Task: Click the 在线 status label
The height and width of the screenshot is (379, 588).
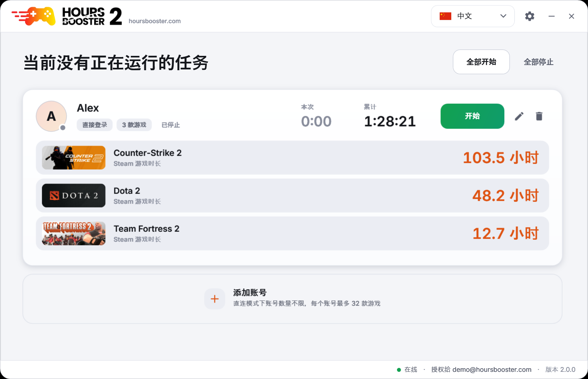Action: click(411, 370)
